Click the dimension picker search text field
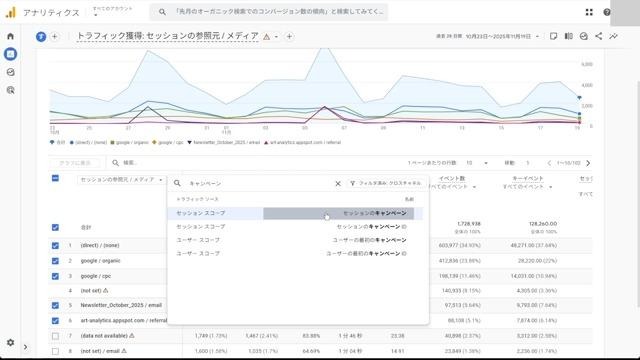Image resolution: width=640 pixels, height=360 pixels. (259, 184)
